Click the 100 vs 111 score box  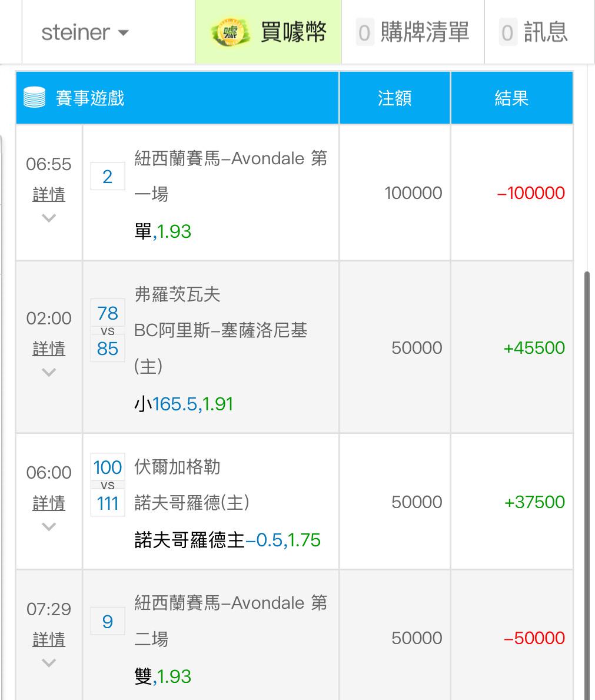point(108,485)
